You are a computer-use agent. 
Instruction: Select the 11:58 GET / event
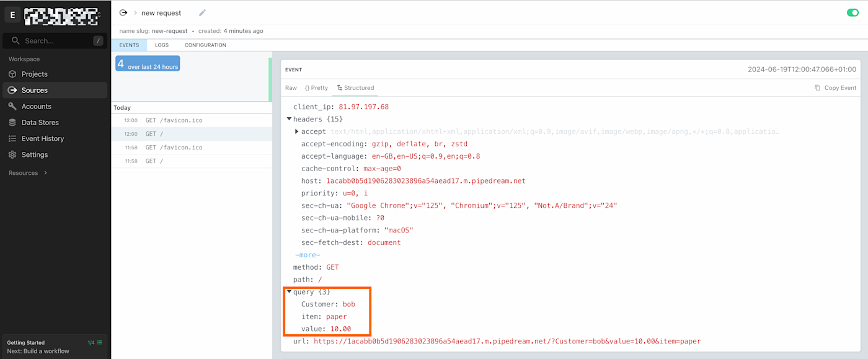[x=192, y=161]
